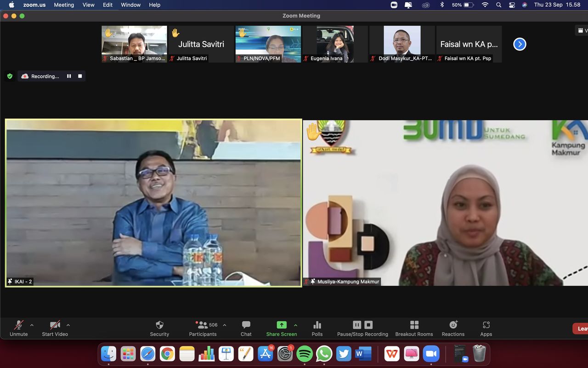Select PLN/NOVA/PFM video thumbnail
The height and width of the screenshot is (368, 588).
268,44
